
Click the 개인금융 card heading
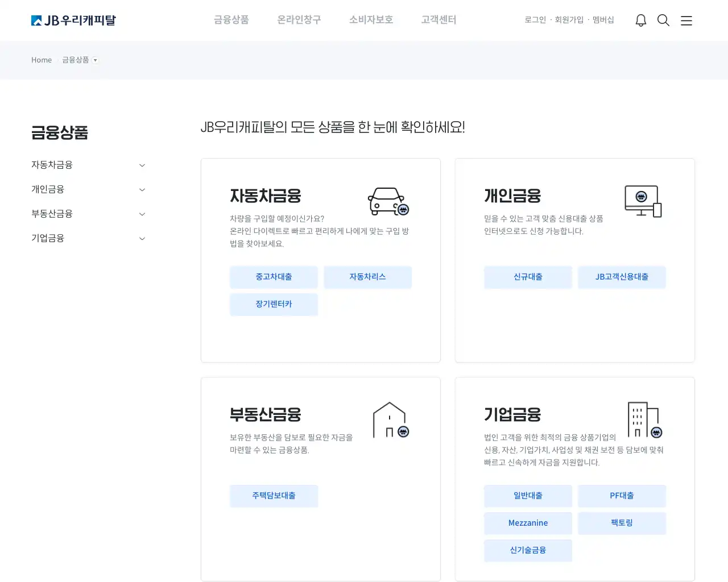pos(512,196)
